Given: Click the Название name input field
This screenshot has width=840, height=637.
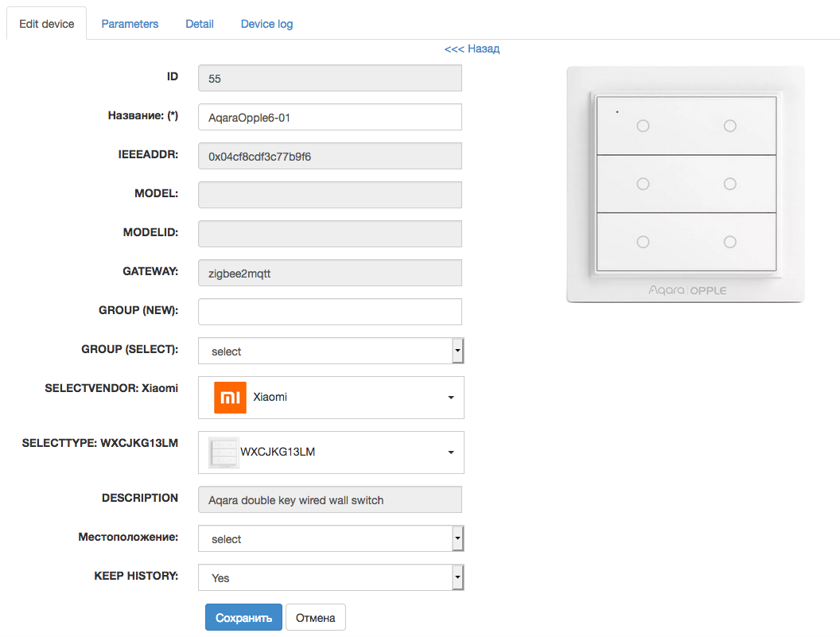Looking at the screenshot, I should tap(329, 117).
